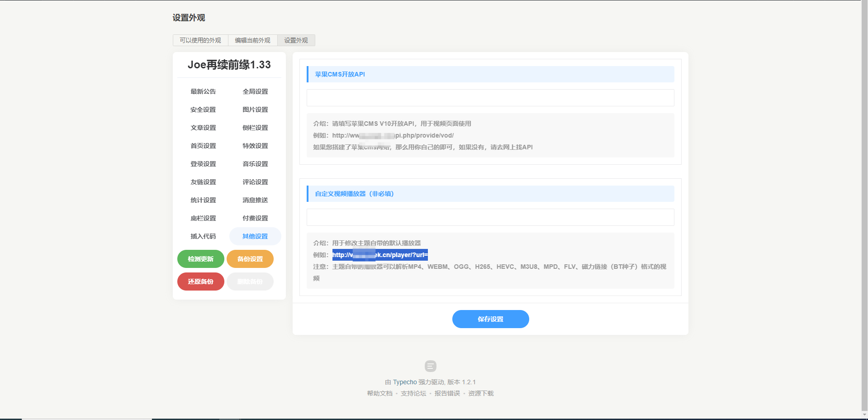Open 首页设置 section
868x420 pixels.
[203, 146]
